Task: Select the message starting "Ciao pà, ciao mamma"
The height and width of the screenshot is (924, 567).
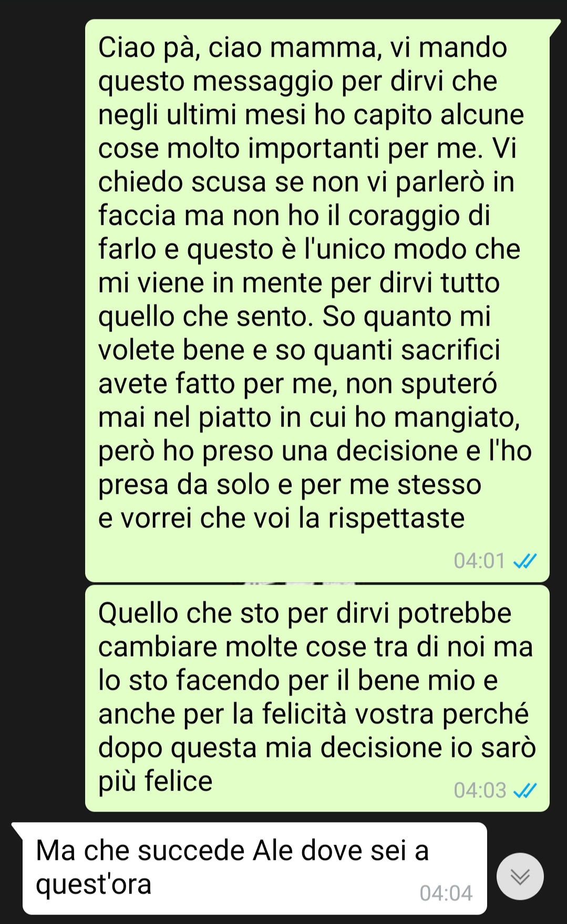Action: 317,300
